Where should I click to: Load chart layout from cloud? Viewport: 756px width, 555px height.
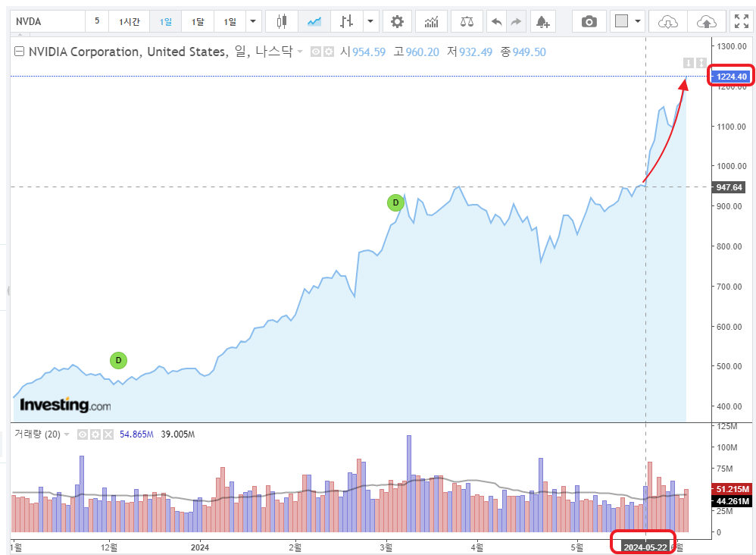pyautogui.click(x=668, y=21)
